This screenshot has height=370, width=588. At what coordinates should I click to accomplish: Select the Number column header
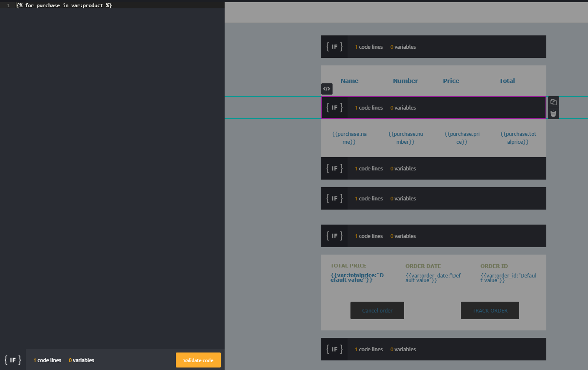405,81
